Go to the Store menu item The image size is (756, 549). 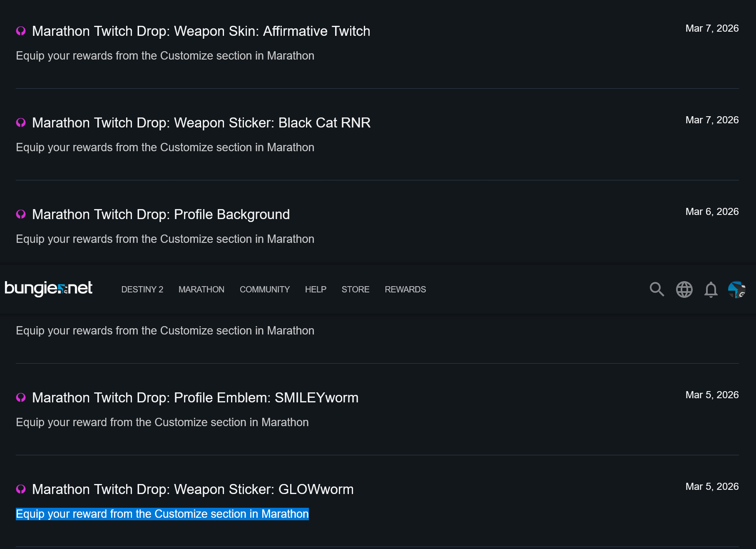[x=355, y=289]
